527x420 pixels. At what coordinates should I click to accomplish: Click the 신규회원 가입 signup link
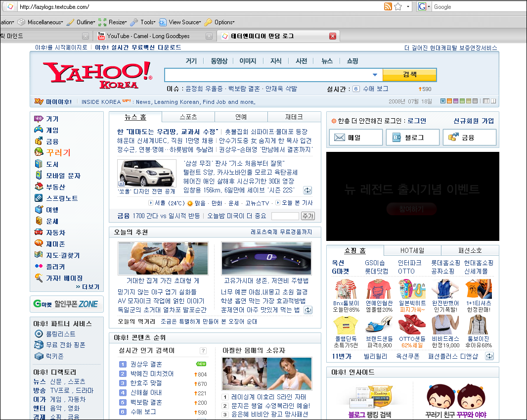[x=474, y=121]
